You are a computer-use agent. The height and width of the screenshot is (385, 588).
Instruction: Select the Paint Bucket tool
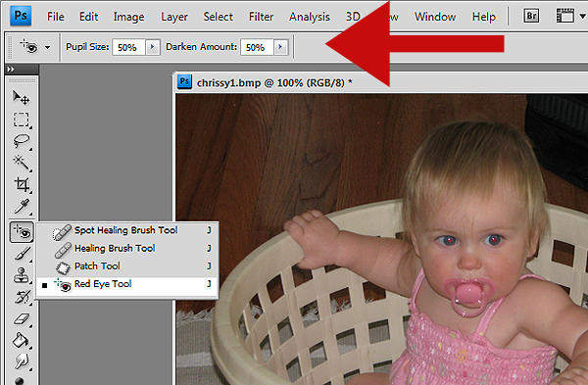click(22, 340)
